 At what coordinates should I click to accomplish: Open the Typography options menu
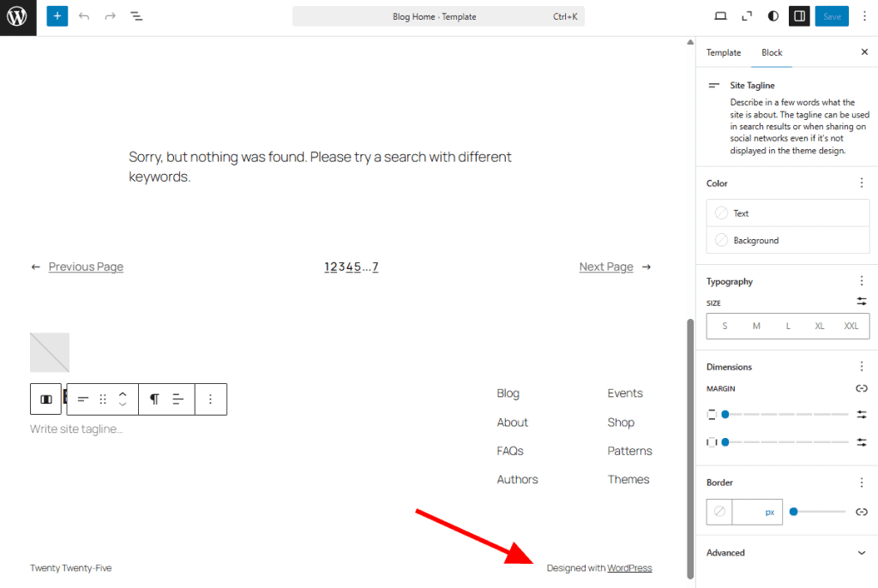click(x=862, y=280)
